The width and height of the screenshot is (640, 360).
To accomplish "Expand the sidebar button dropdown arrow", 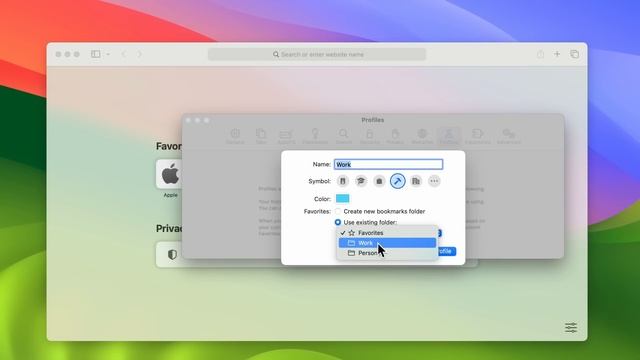I will point(108,54).
